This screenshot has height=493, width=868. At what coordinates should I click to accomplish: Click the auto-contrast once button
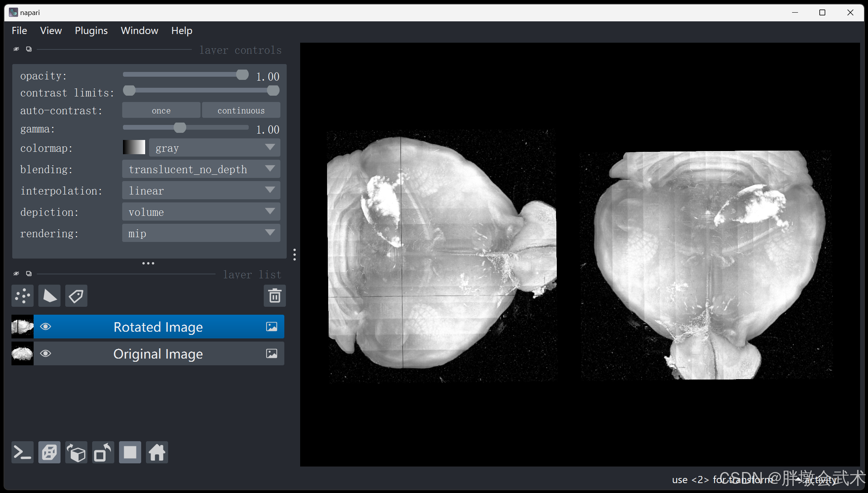[161, 110]
